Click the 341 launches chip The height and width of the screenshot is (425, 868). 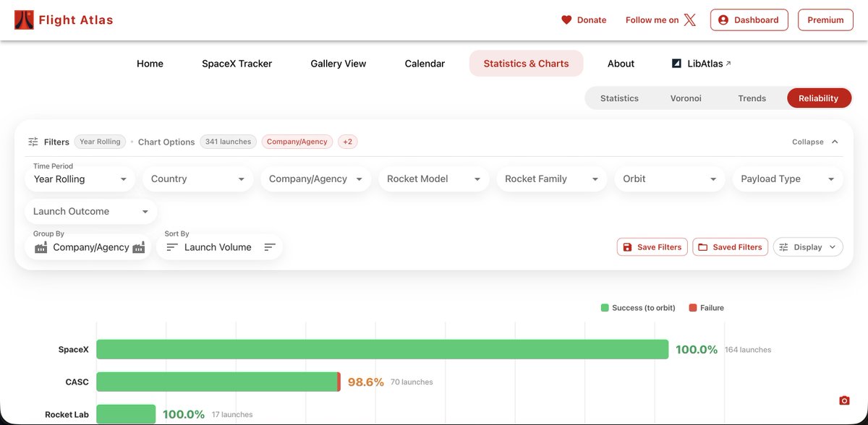coord(228,142)
